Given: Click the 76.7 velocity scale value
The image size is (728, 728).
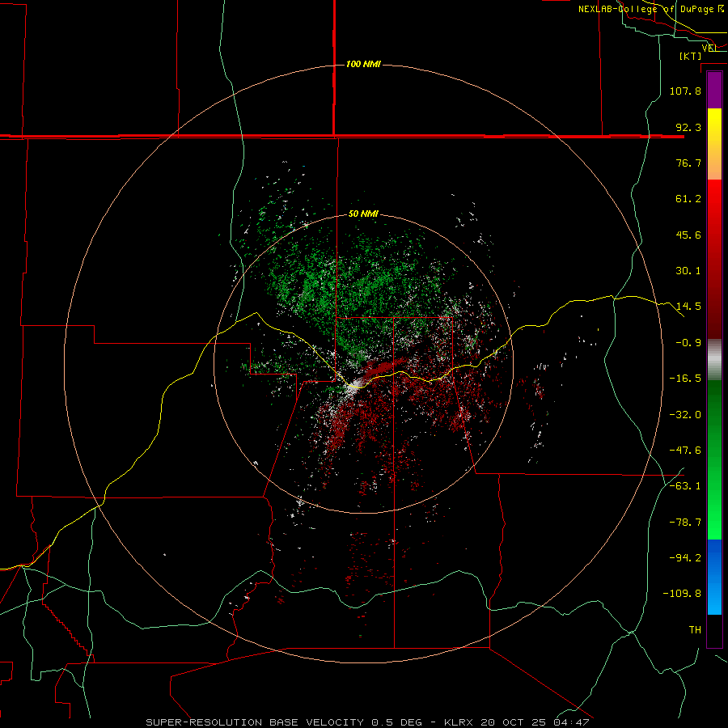Looking at the screenshot, I should pos(688,163).
